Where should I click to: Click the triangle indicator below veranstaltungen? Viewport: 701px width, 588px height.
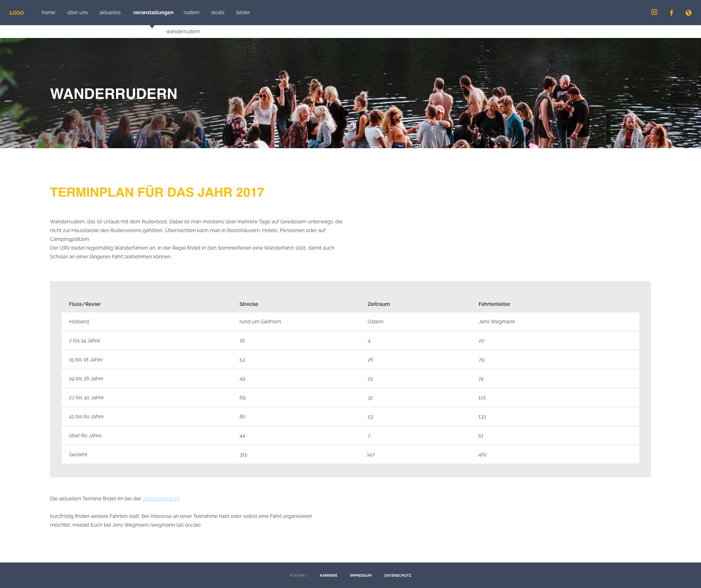click(x=152, y=27)
